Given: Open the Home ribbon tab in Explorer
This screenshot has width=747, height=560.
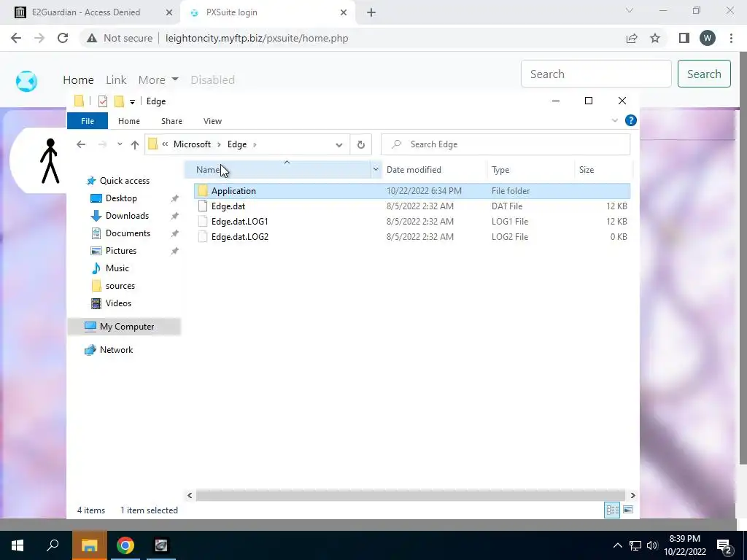Looking at the screenshot, I should (x=129, y=121).
